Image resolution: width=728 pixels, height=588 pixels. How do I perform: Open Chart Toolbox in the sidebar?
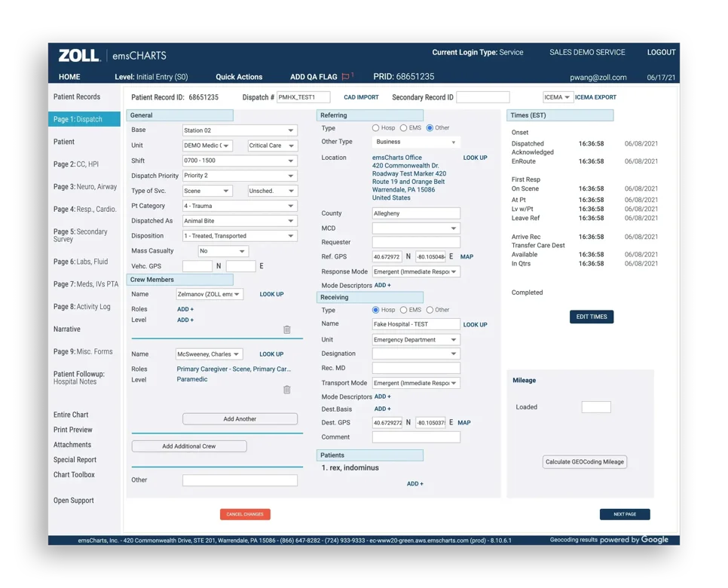coord(74,475)
